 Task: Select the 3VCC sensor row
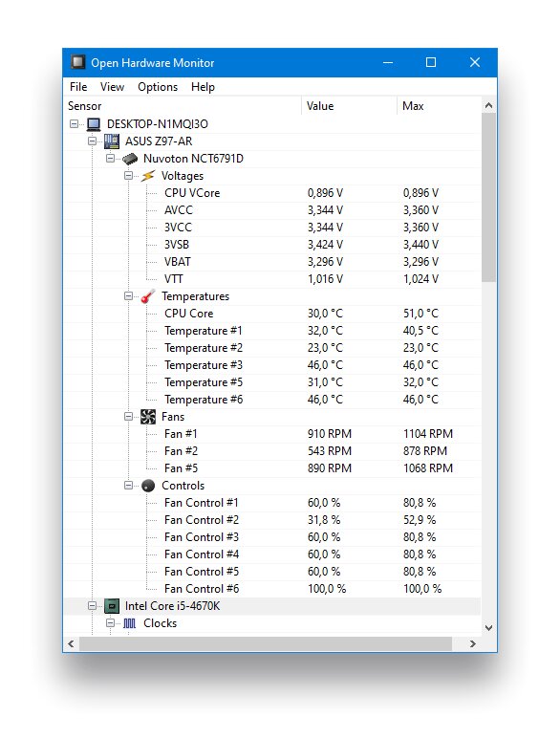(x=272, y=228)
